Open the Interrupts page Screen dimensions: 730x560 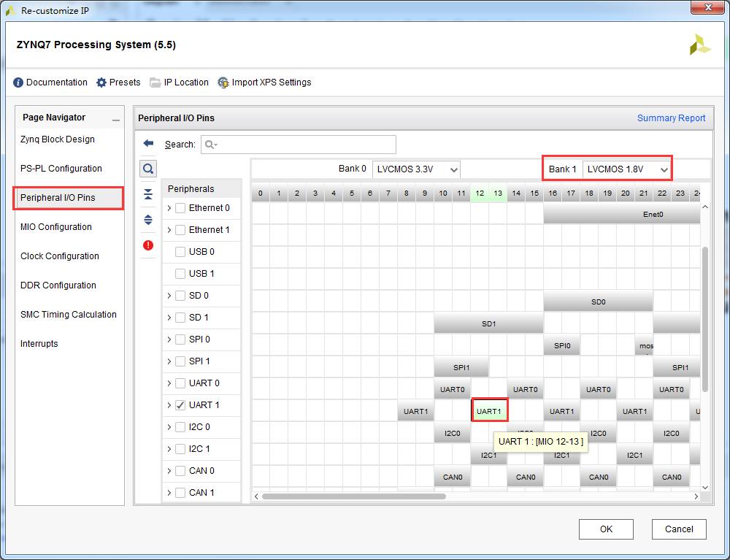click(x=39, y=344)
